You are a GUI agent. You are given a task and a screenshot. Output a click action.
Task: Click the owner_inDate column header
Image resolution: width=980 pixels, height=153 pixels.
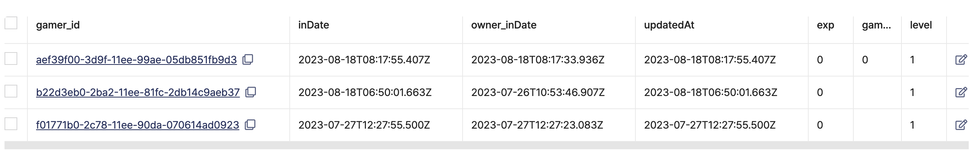tap(504, 25)
